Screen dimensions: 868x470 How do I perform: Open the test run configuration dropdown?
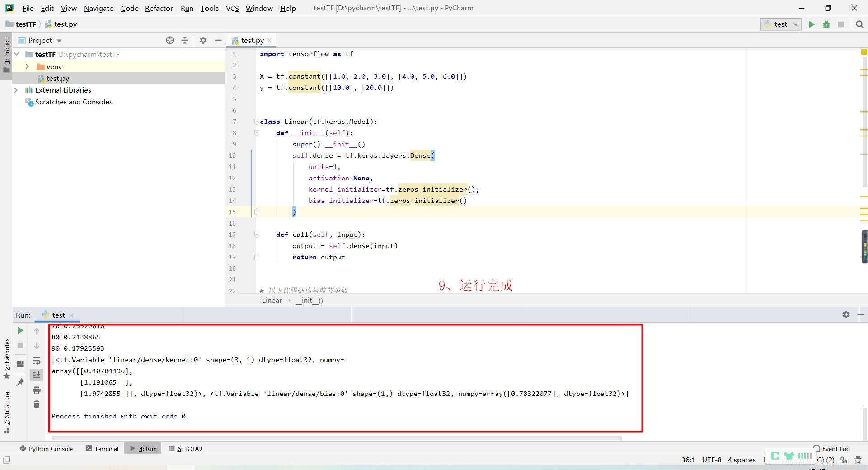click(781, 24)
